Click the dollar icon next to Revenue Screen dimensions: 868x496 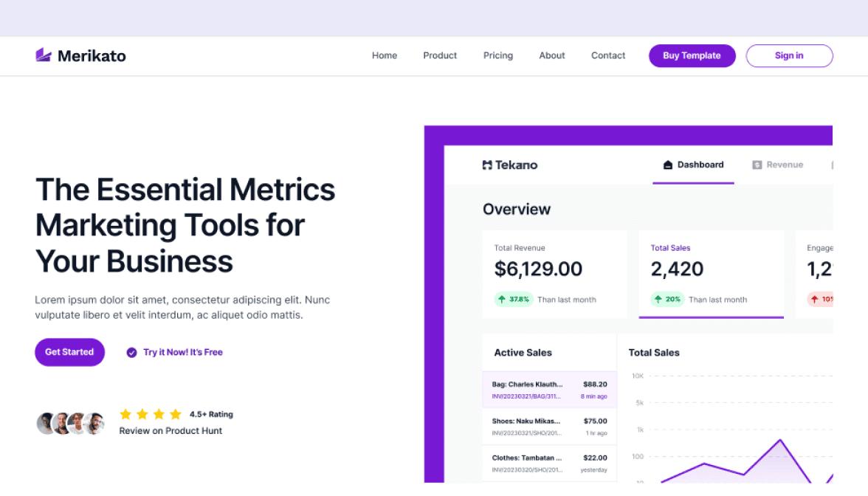[757, 165]
